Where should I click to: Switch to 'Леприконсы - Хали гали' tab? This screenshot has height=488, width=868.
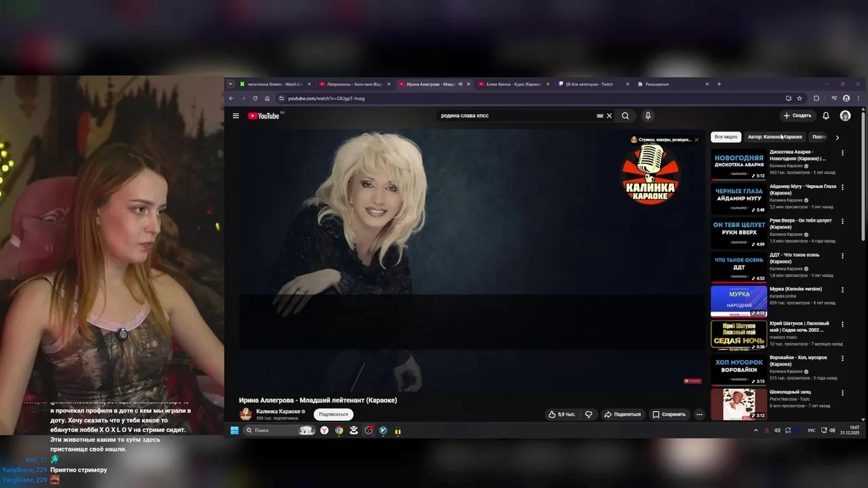355,84
